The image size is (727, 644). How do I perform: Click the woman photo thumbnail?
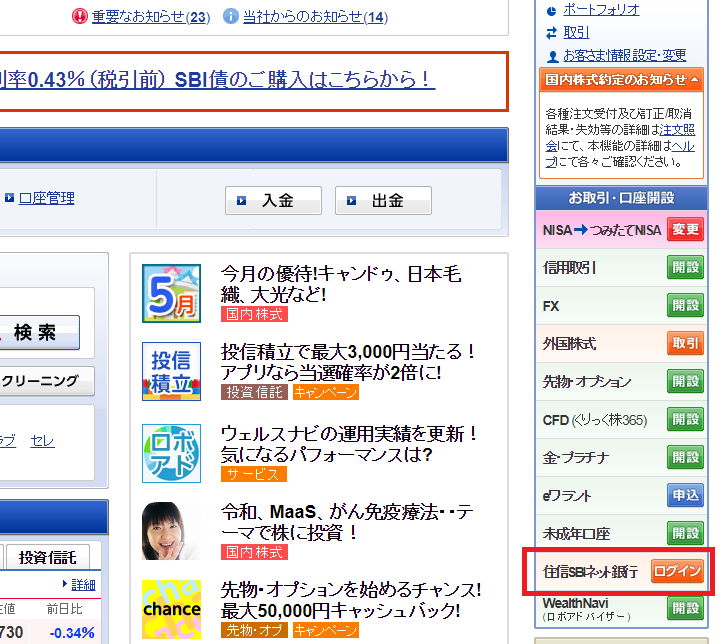(x=171, y=531)
